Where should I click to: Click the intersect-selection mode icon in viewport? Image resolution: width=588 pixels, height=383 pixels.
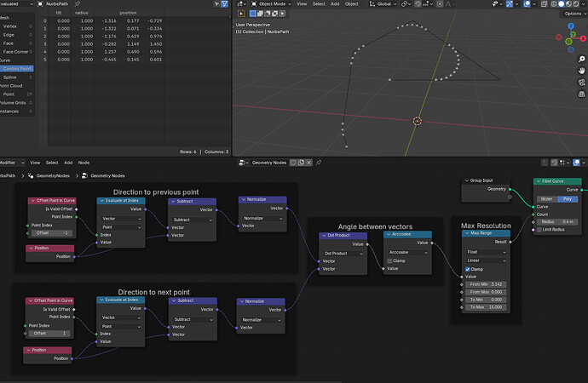tap(282, 14)
